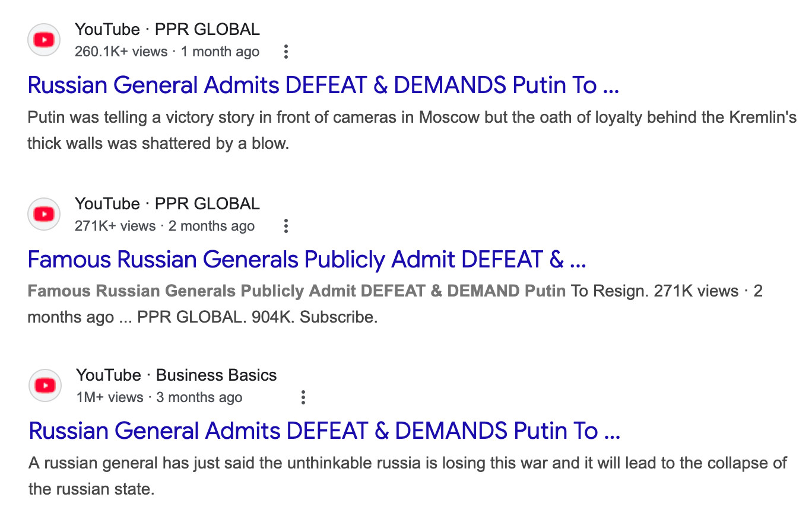Click the snippet beginning 'A russian general has just said'
This screenshot has width=812, height=526.
point(407,463)
